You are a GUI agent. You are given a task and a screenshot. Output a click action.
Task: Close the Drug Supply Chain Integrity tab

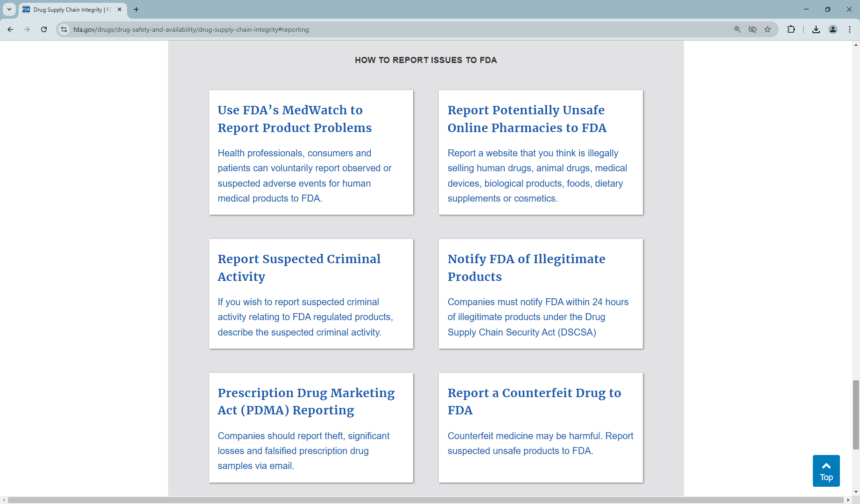tap(120, 9)
